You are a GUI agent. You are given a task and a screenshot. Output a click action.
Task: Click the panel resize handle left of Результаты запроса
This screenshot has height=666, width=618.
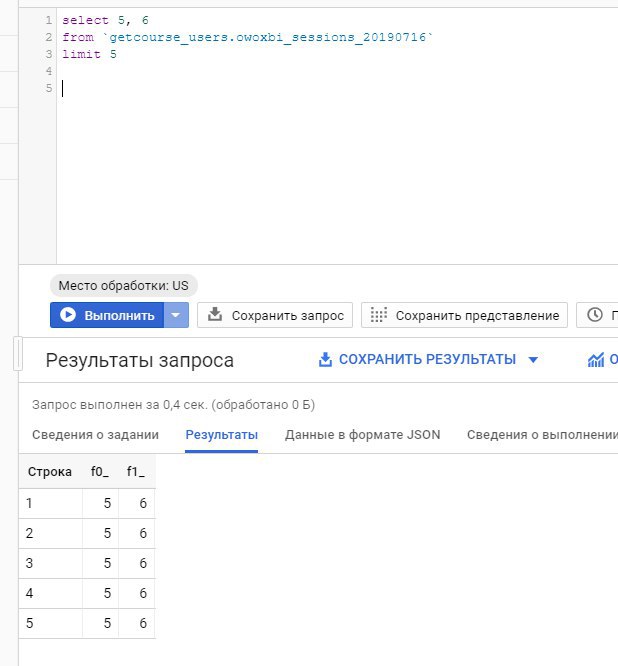coord(18,353)
